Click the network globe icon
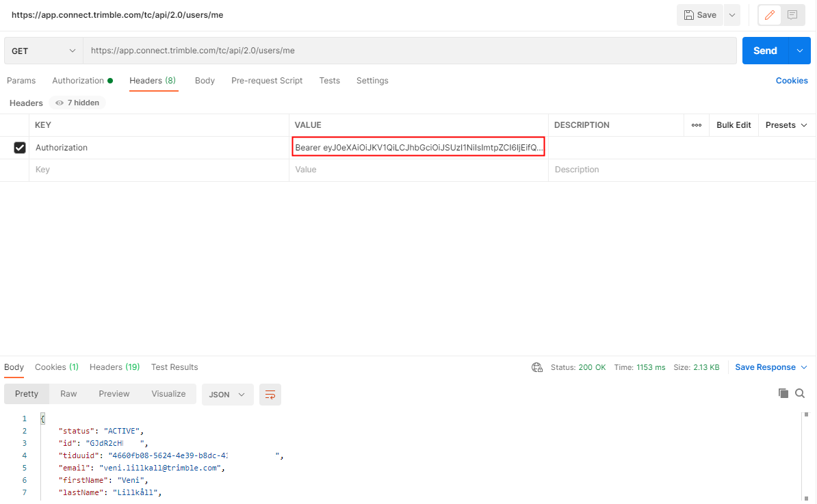Image resolution: width=817 pixels, height=504 pixels. coord(537,367)
